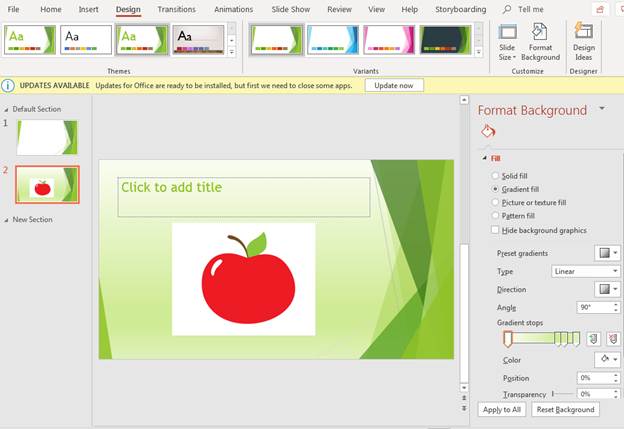Screen dimensions: 624x429
Task: Select the fourth theme with the brown base
Action: tap(198, 40)
